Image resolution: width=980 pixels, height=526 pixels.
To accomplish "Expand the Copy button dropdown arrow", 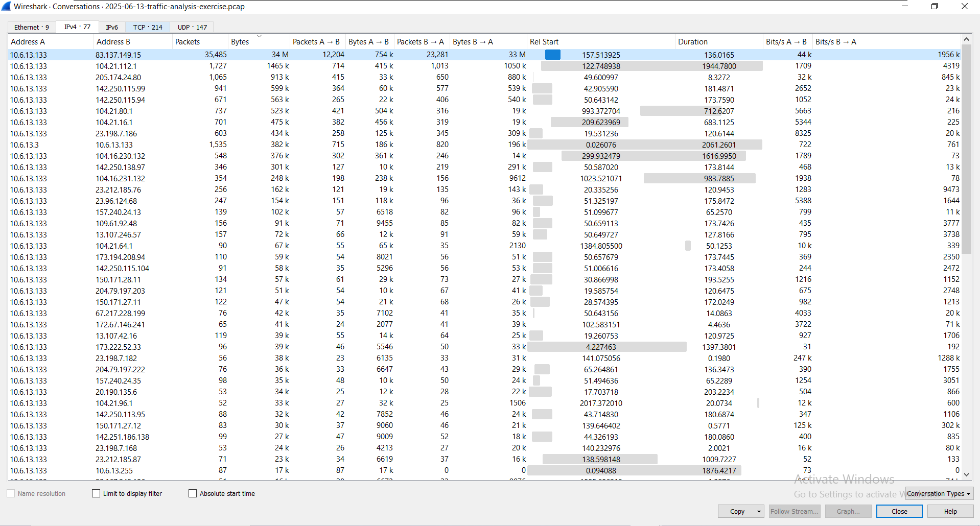I will (x=759, y=511).
